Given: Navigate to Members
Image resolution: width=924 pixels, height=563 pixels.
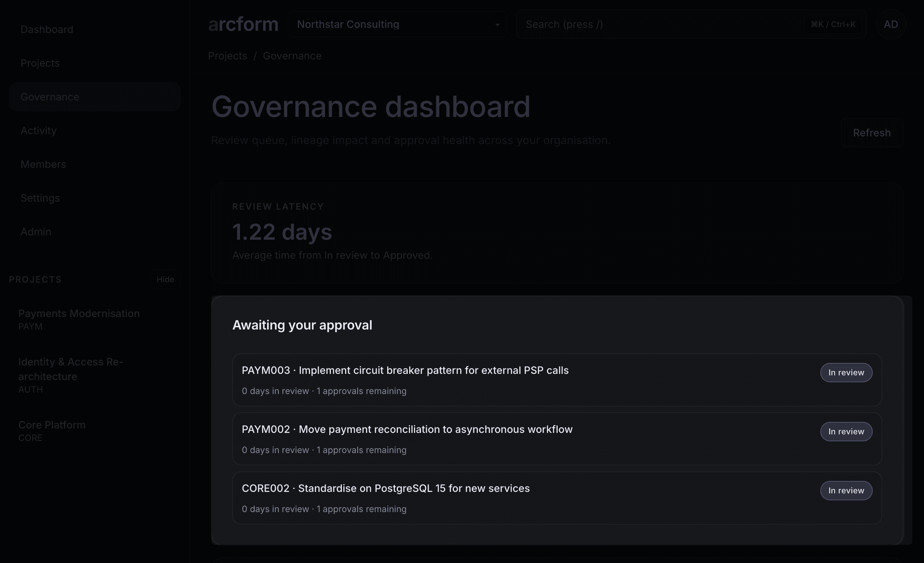Looking at the screenshot, I should 43,164.
